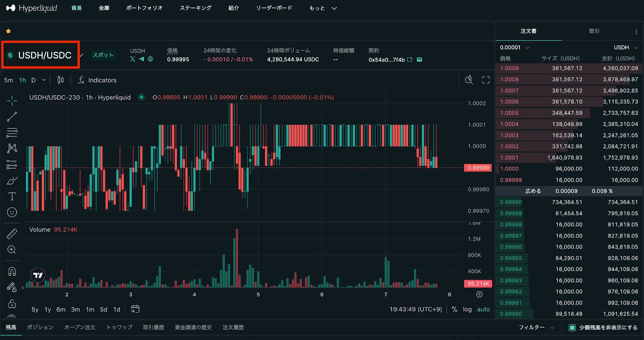Image resolution: width=644 pixels, height=340 pixels.
Task: Click the favorite star icon
Action: click(x=8, y=31)
